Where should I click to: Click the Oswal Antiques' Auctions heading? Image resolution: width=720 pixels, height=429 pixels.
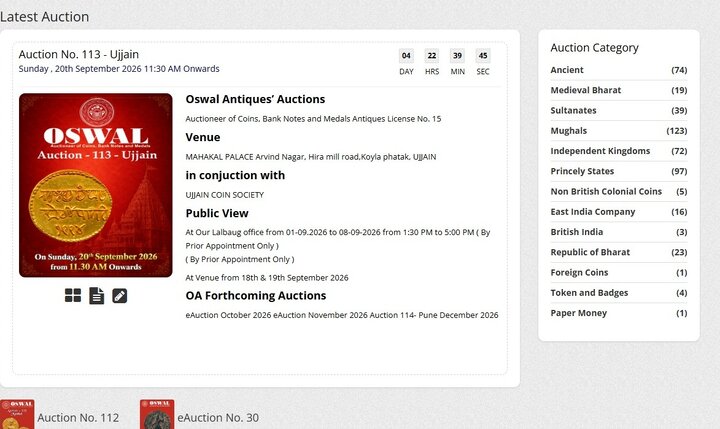click(255, 99)
